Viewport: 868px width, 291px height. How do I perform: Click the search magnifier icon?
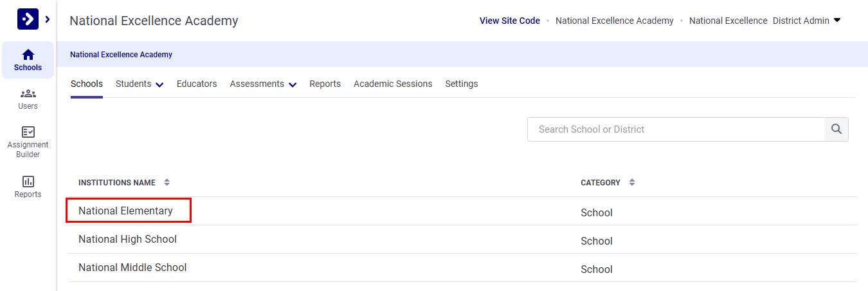pos(836,129)
